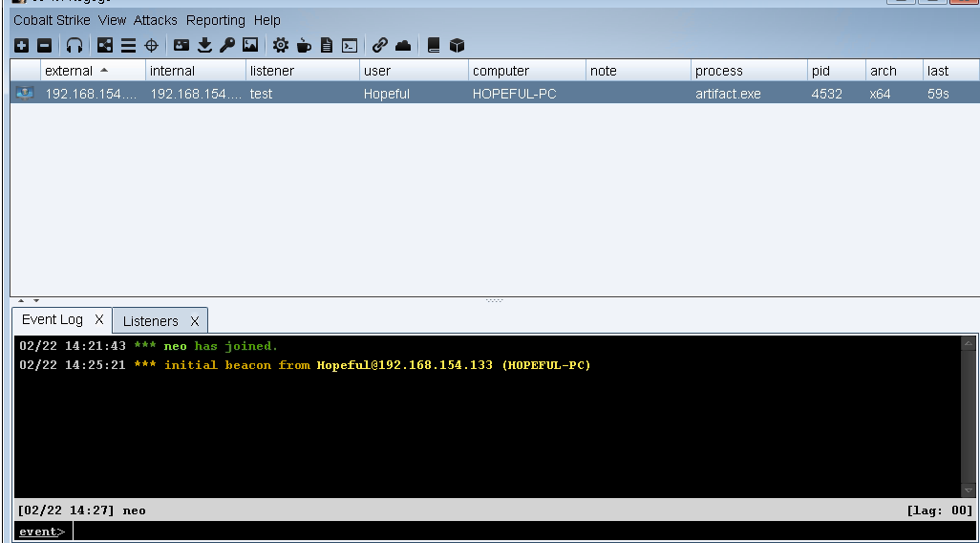The width and height of the screenshot is (980, 543).
Task: Click the internal IP cell of the session
Action: [x=196, y=94]
